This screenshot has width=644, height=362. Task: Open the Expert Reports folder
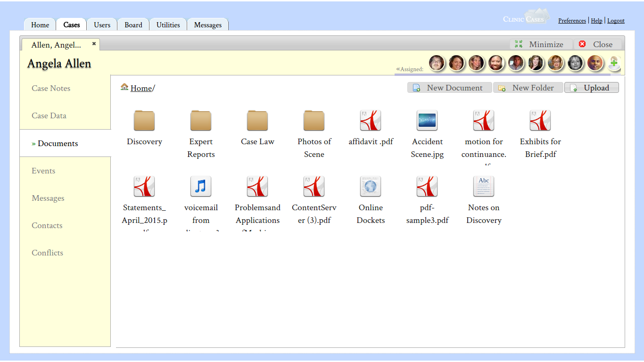click(x=201, y=121)
